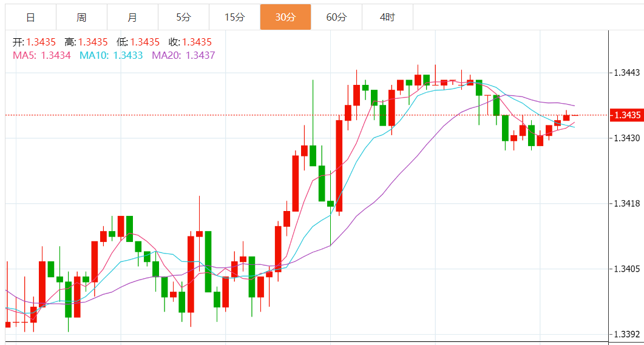
Task: Click the 1.3405 price axis label
Action: point(626,269)
